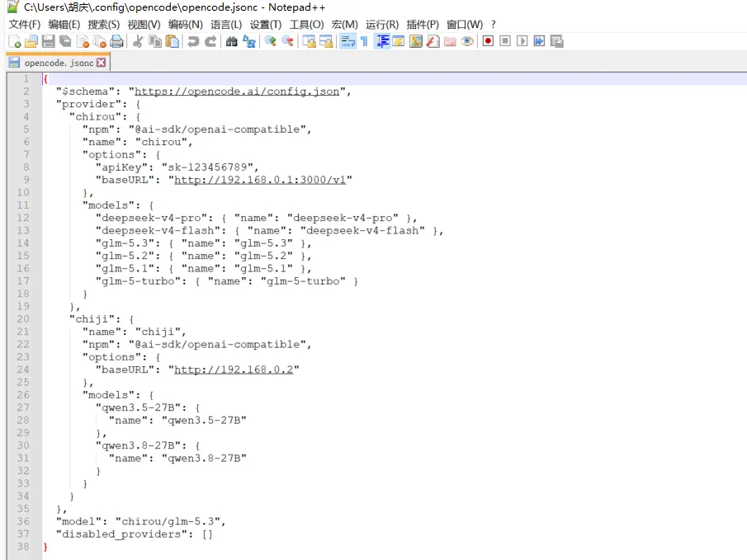Click the "qwen3.8-27B" key on line 30

pyautogui.click(x=138, y=445)
